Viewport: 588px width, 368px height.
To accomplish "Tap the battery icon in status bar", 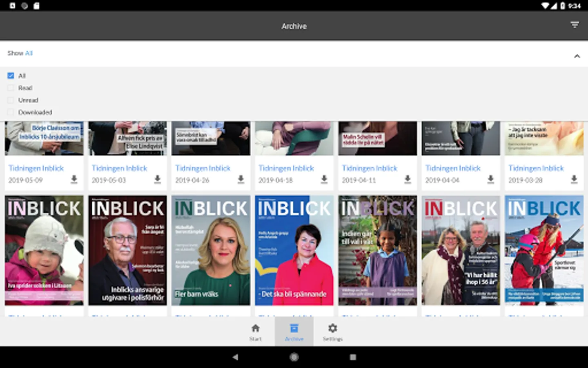I will [x=563, y=6].
